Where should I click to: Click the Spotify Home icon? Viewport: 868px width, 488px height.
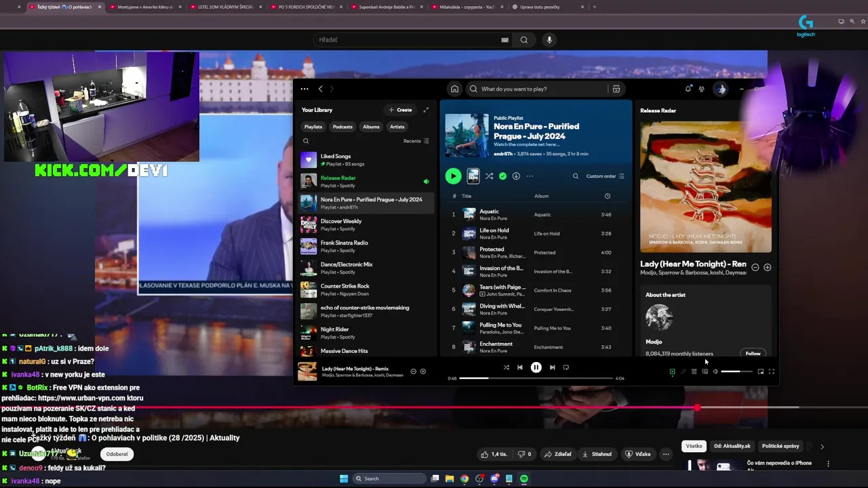pyautogui.click(x=454, y=89)
